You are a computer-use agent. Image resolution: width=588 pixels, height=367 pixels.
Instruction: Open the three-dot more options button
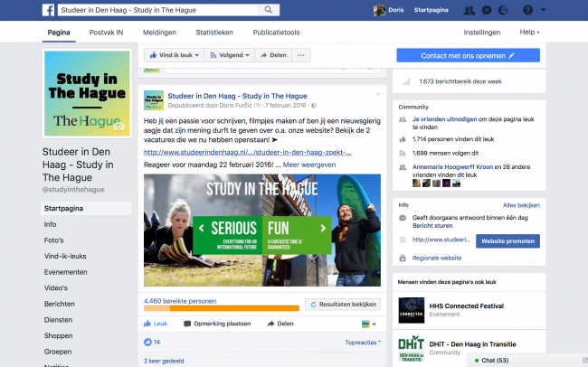point(300,55)
